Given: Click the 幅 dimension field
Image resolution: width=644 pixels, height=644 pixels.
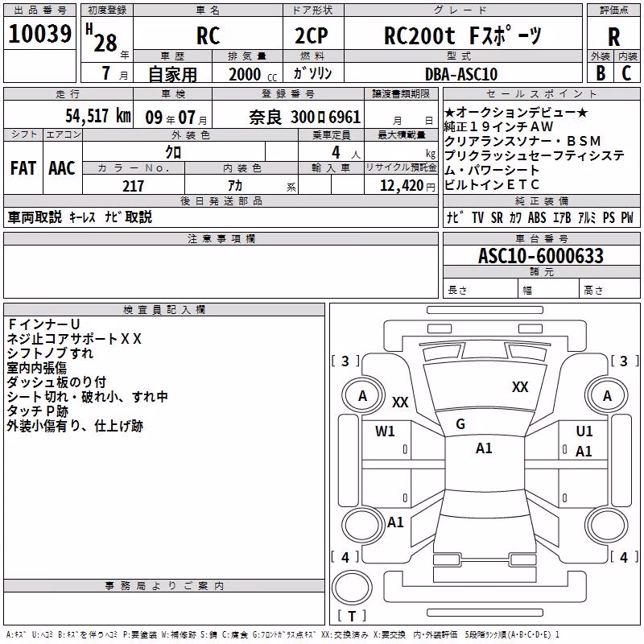Looking at the screenshot, I should point(549,288).
